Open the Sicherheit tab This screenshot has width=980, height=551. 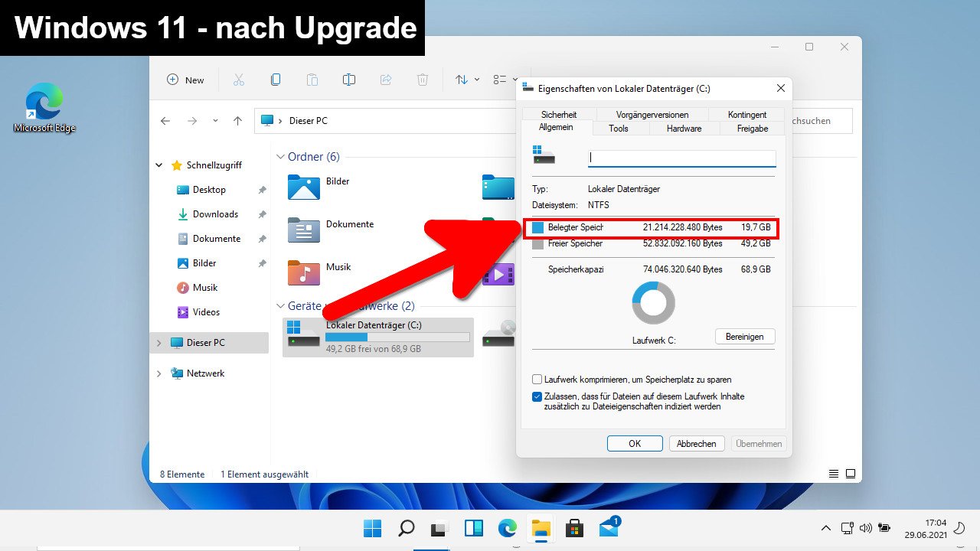[558, 115]
